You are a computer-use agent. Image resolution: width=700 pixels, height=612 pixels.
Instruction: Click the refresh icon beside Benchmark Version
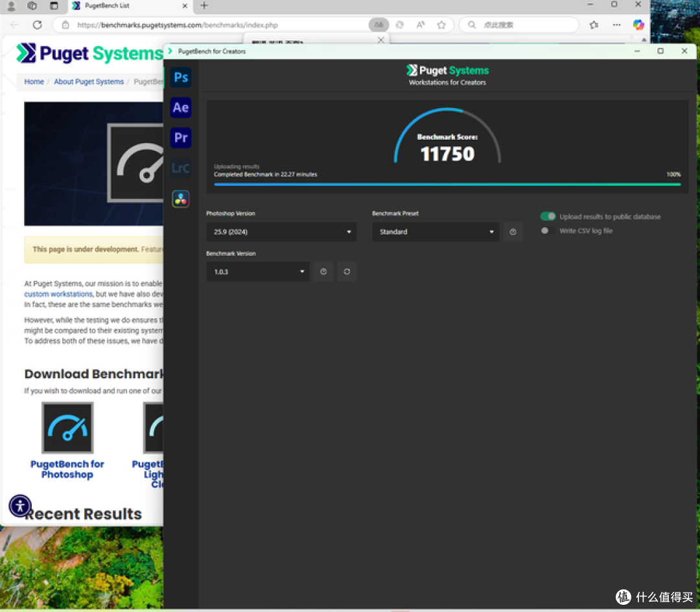click(x=347, y=271)
